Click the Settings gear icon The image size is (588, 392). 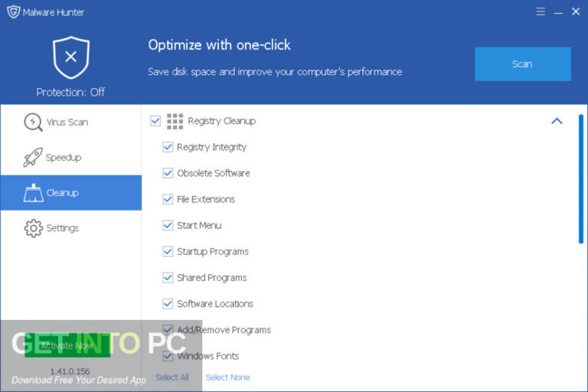(34, 228)
